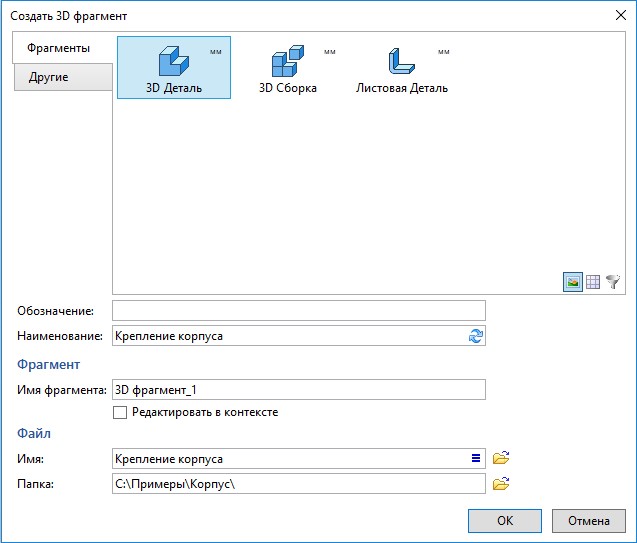Click the Наименование input field
The image size is (637, 543).
pos(299,336)
